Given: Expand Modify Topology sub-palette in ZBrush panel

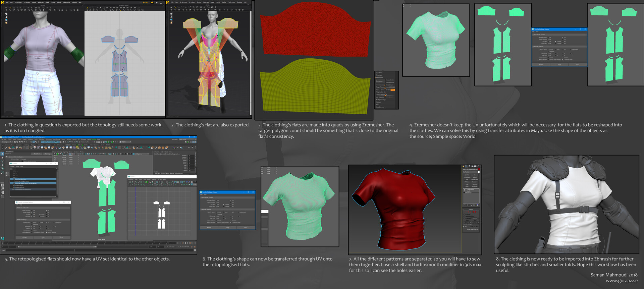Looking at the screenshot, I should 381,100.
